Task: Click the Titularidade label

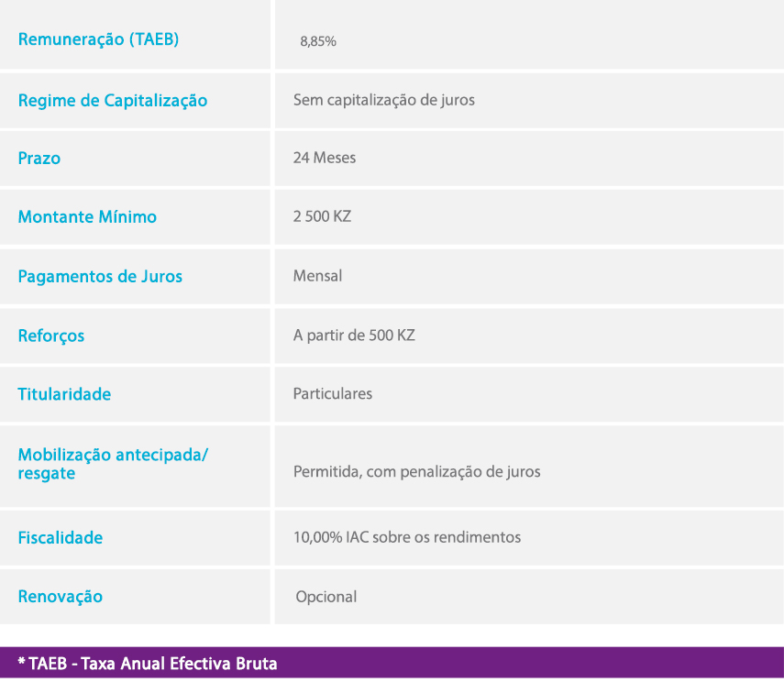Action: [64, 394]
